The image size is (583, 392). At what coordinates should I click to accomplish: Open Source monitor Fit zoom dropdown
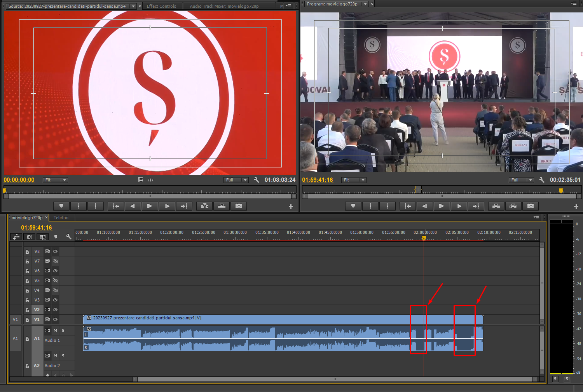[x=56, y=180]
